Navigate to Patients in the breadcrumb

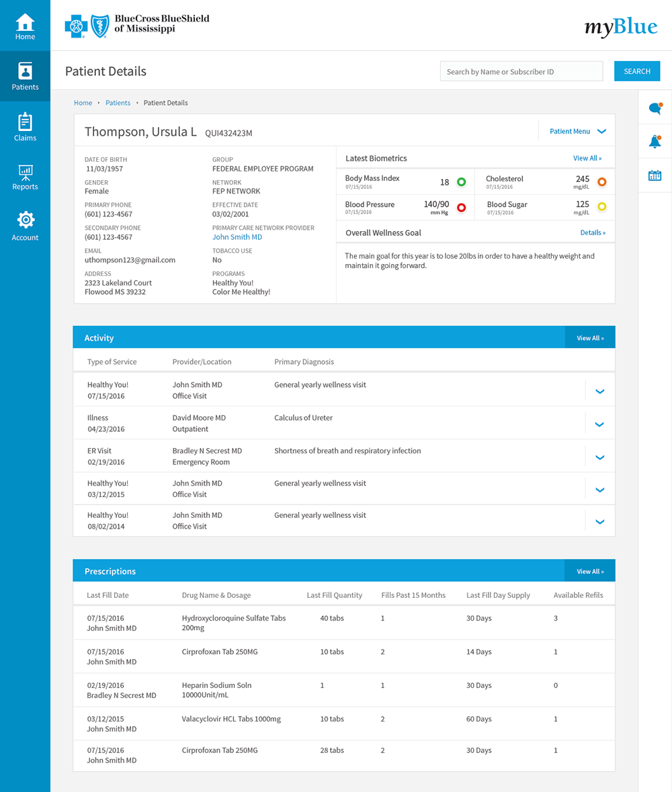(x=118, y=103)
